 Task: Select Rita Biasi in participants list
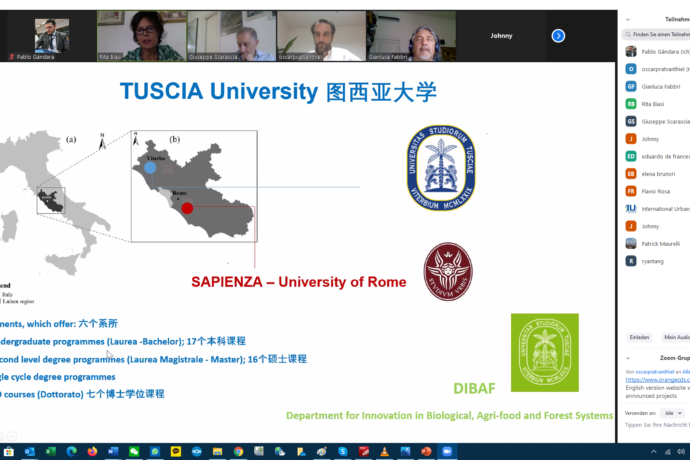pos(657,104)
